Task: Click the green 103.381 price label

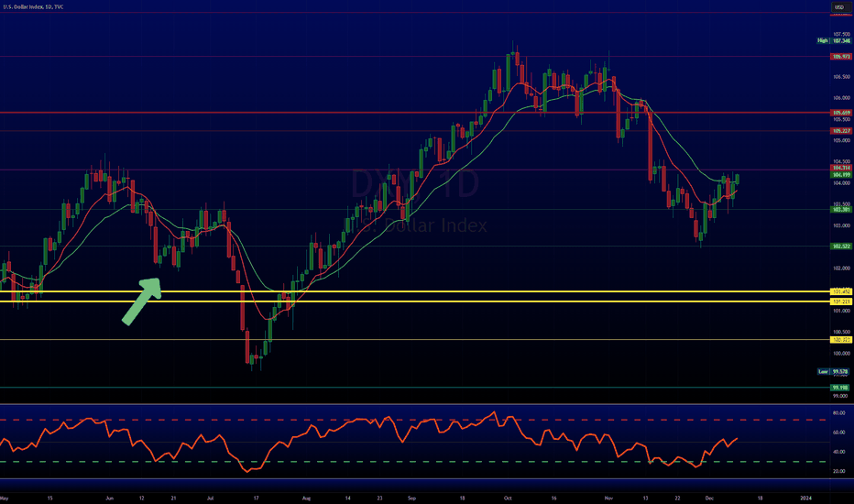Action: point(841,209)
